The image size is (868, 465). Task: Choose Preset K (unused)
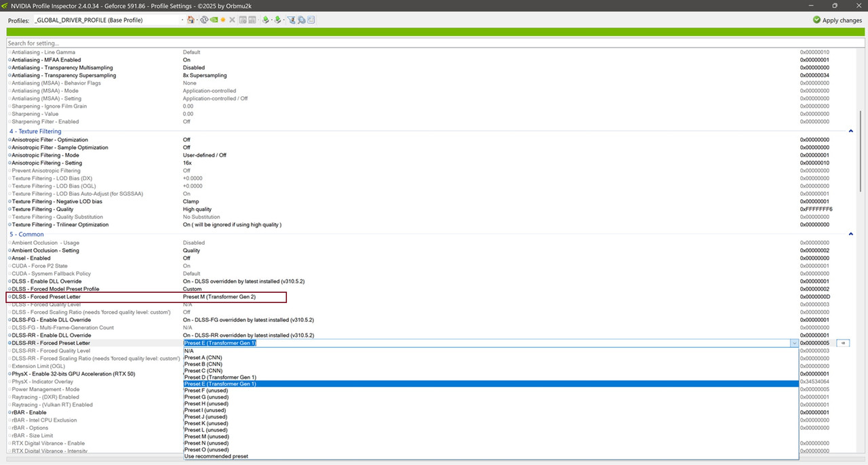point(491,424)
